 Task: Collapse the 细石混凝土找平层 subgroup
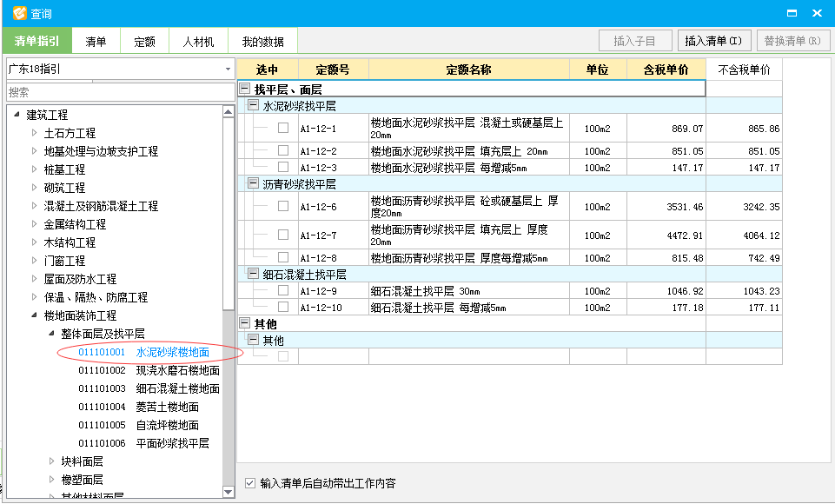point(254,274)
